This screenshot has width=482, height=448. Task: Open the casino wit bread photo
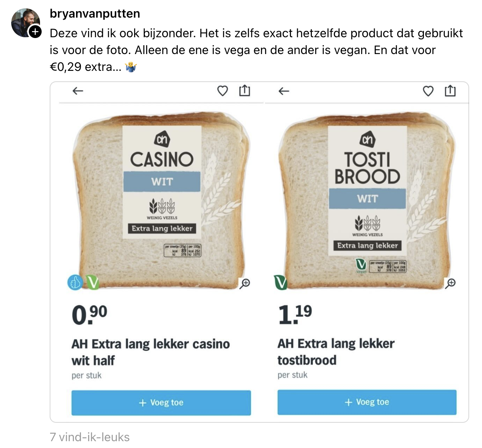pyautogui.click(x=162, y=200)
